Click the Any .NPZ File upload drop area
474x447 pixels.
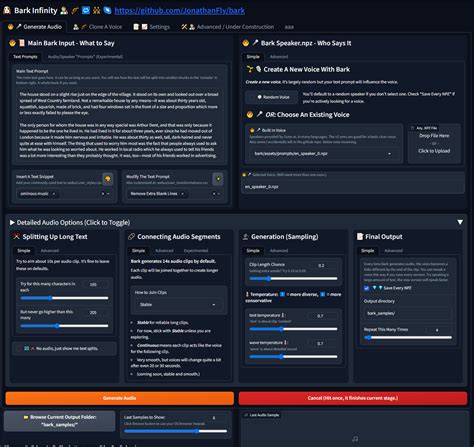point(434,143)
